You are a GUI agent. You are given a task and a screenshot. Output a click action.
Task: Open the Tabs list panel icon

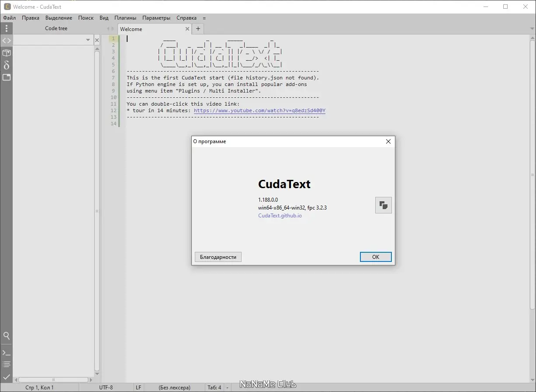tap(6, 77)
